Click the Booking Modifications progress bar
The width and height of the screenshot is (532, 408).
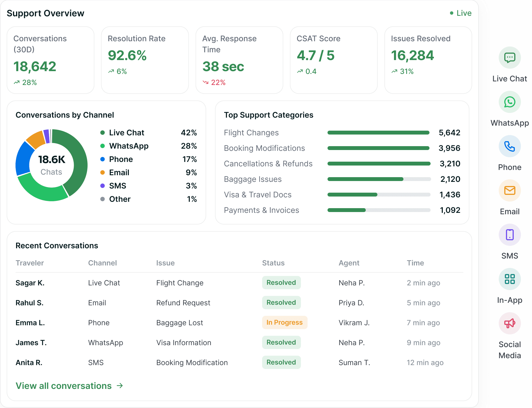click(x=379, y=148)
